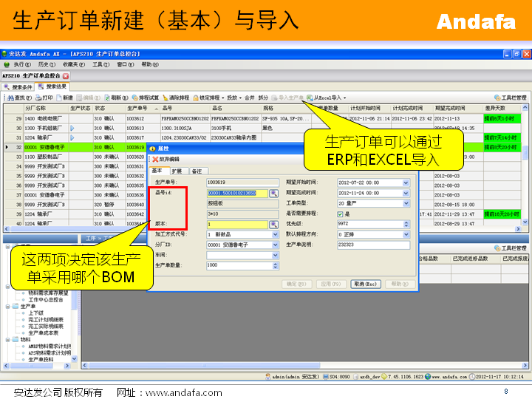Open lookup icon next to 品号id field
Viewport: 532px width, 399px height.
tap(273, 193)
